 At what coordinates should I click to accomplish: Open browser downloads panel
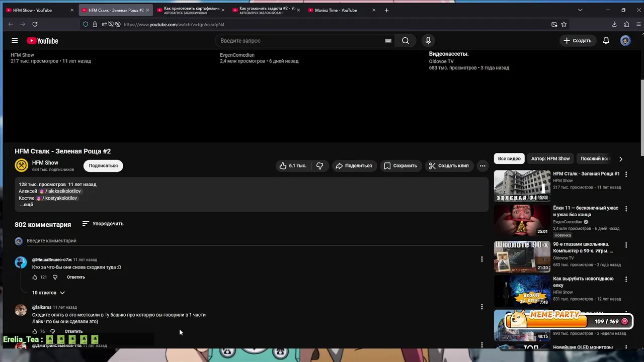click(614, 24)
